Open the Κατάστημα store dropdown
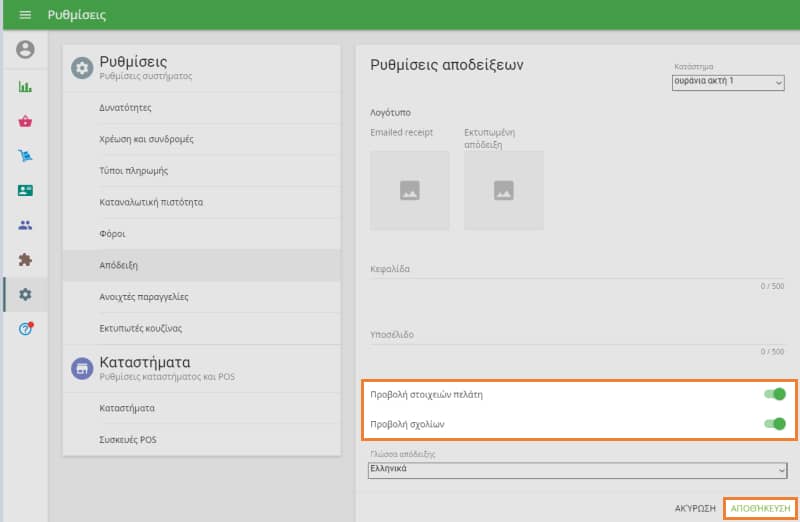 [x=728, y=82]
